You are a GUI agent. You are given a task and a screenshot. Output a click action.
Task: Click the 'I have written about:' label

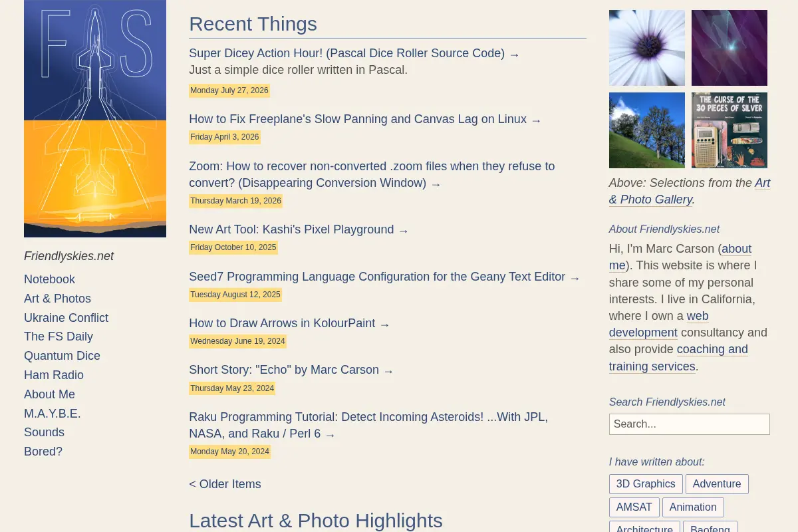pyautogui.click(x=656, y=462)
